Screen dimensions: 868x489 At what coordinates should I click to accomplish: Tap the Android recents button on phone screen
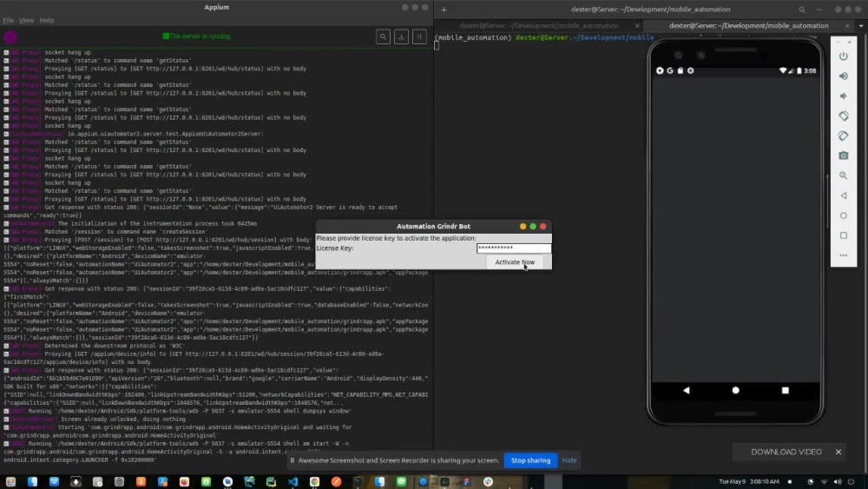(x=785, y=391)
